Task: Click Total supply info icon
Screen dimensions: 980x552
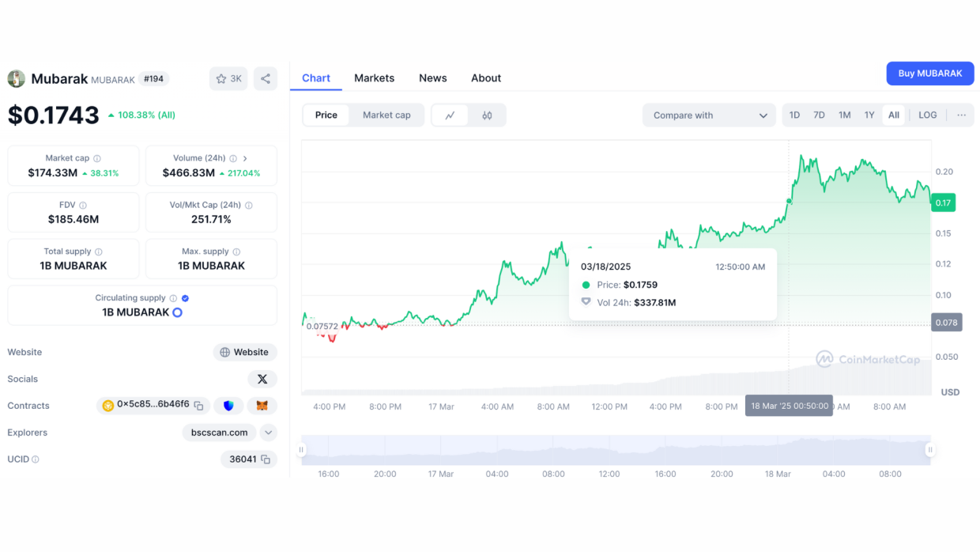Action: (99, 251)
